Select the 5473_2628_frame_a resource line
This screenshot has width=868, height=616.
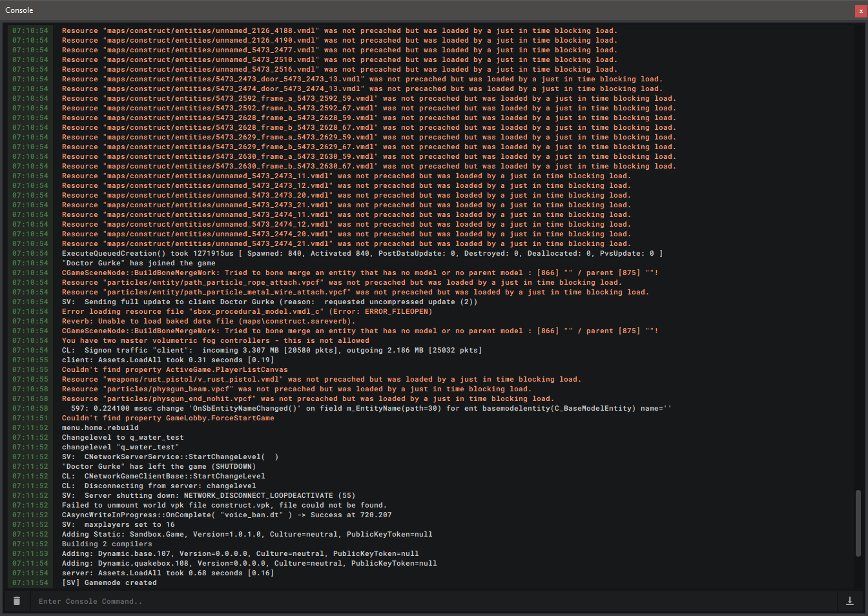click(x=369, y=118)
